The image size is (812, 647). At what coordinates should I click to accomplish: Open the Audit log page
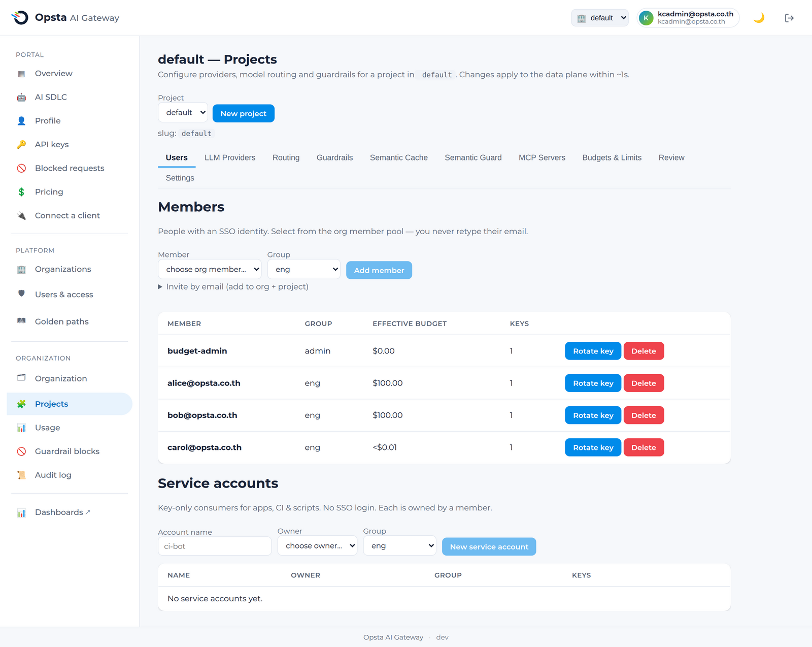(x=70, y=475)
